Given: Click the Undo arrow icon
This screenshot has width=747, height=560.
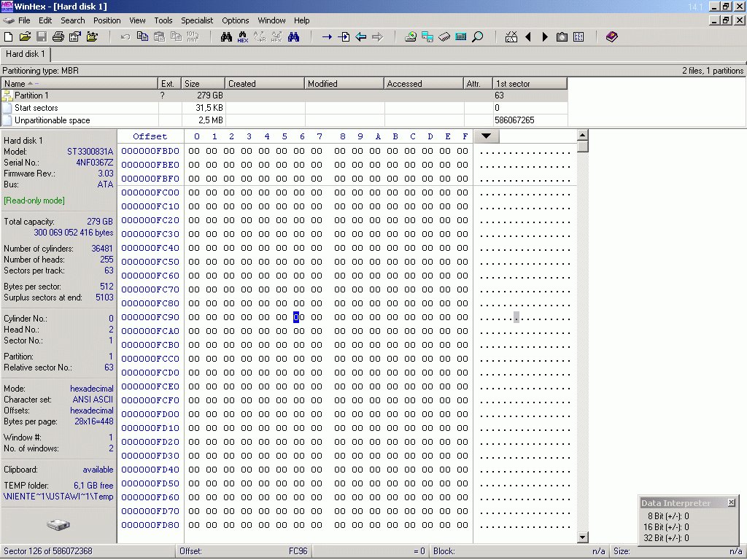Looking at the screenshot, I should click(x=125, y=36).
